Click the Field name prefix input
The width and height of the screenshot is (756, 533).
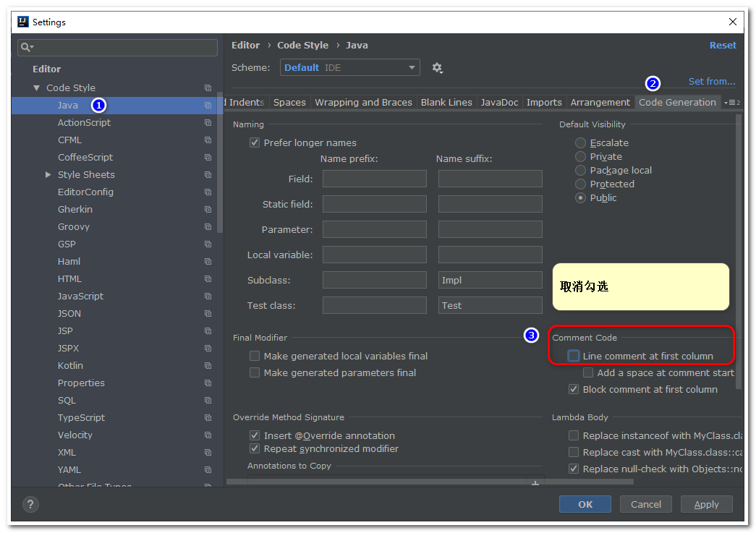[375, 179]
